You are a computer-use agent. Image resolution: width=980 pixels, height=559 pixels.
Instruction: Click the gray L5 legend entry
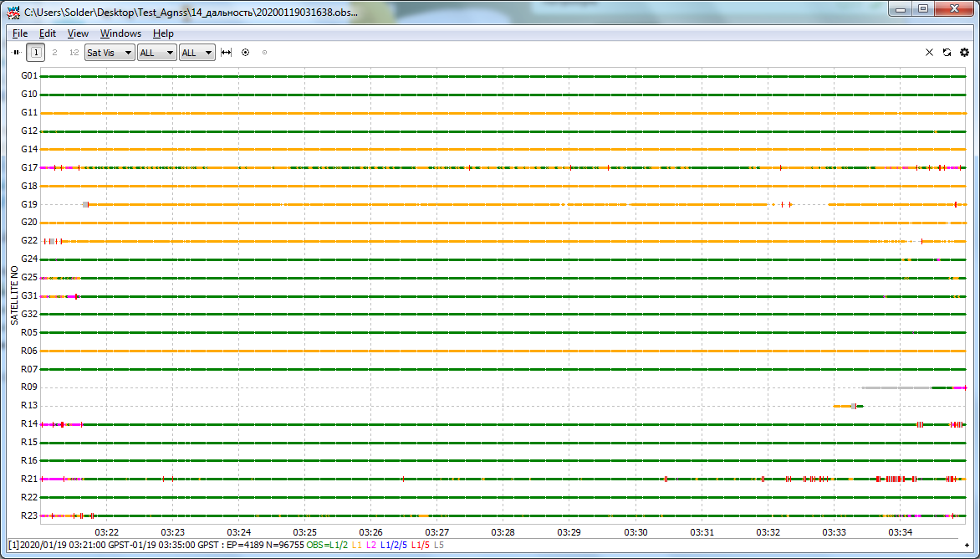point(439,546)
